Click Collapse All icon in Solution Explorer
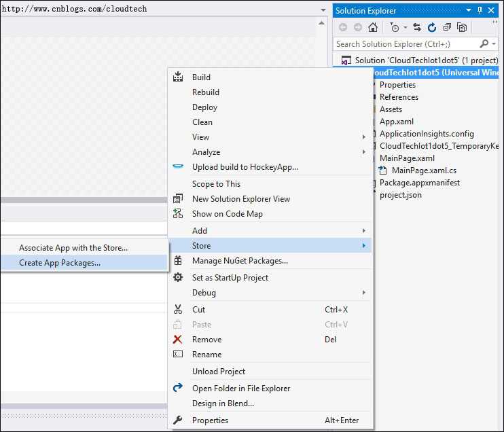Viewport: 504px width, 432px height. (x=447, y=28)
